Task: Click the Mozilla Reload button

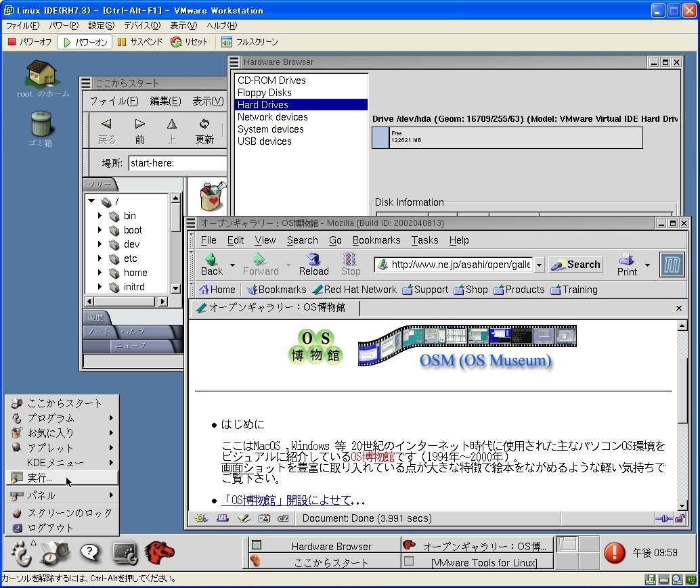Action: [313, 264]
